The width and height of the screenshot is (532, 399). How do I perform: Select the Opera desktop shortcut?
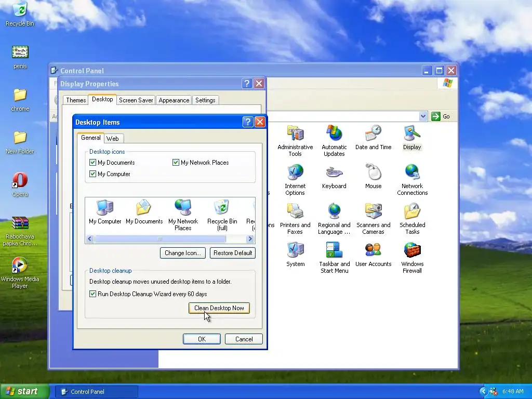[x=20, y=185]
